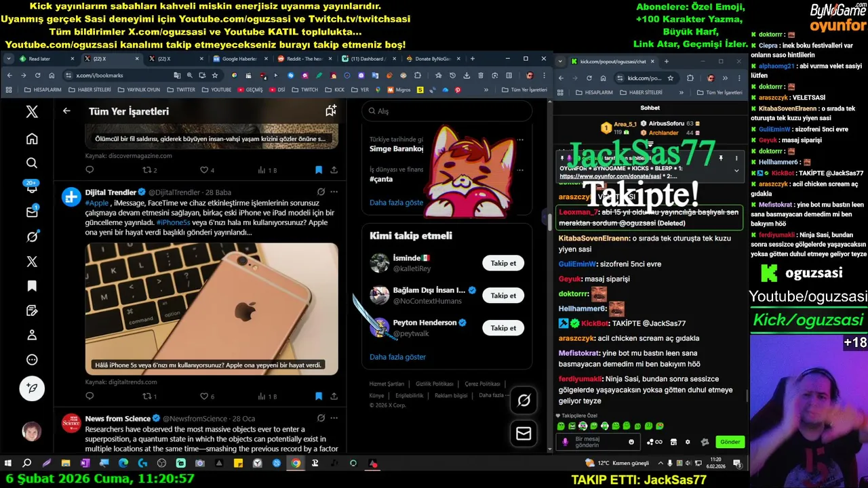Click Bir mesaj gönderin chat input
Screen dimensions: 868x488
point(597,442)
